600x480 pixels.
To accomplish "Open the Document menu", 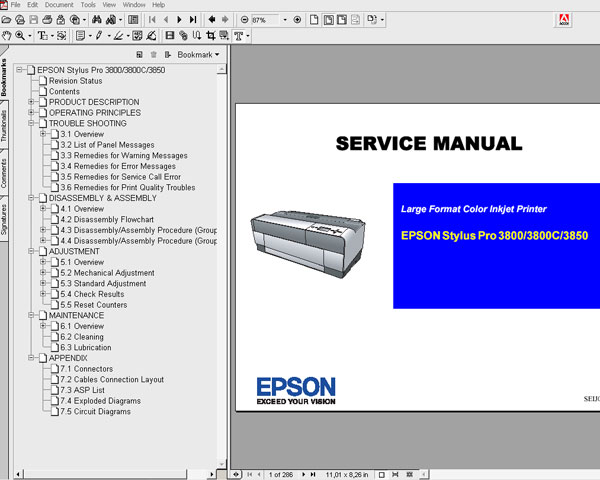I will 59,5.
